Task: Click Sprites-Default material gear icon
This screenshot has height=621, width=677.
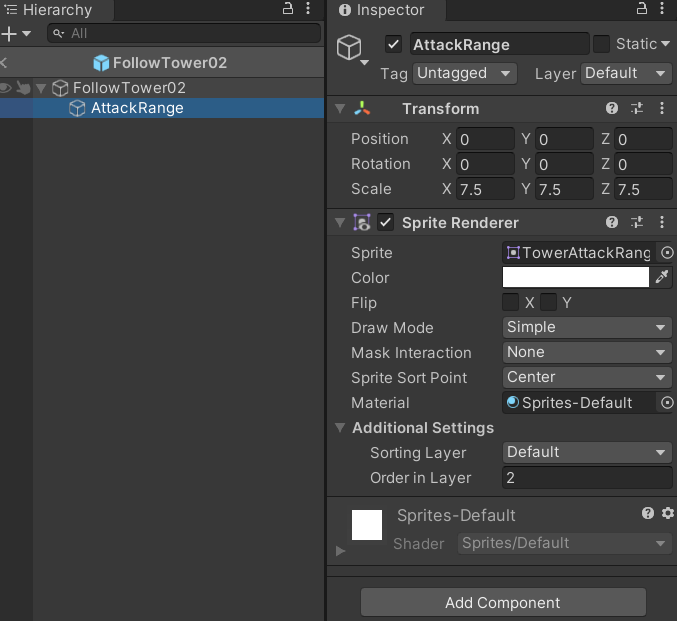Action: 668,513
